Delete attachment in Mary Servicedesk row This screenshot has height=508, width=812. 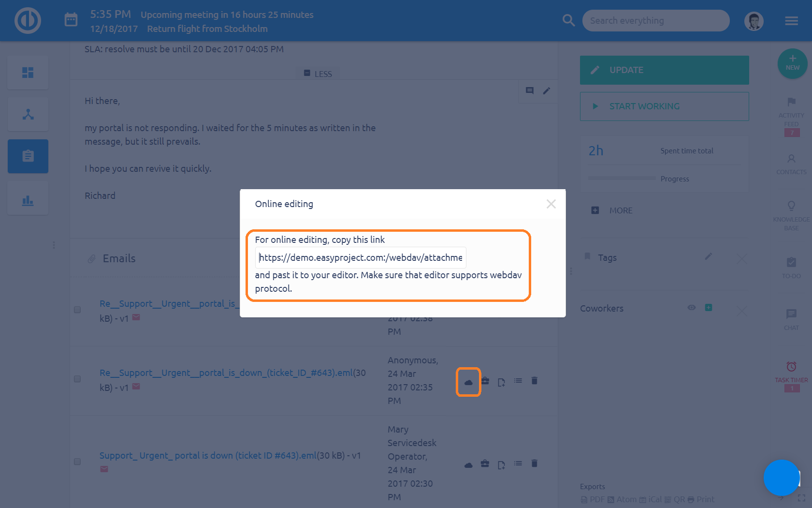point(535,463)
